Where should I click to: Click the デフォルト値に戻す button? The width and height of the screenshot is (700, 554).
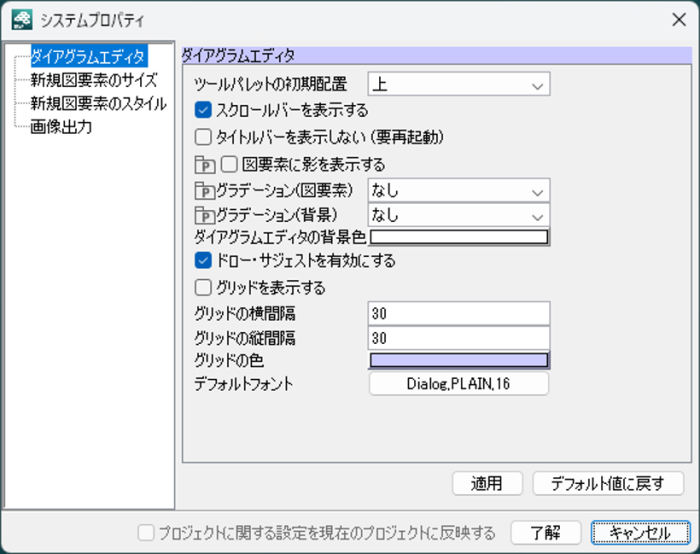[x=608, y=484]
